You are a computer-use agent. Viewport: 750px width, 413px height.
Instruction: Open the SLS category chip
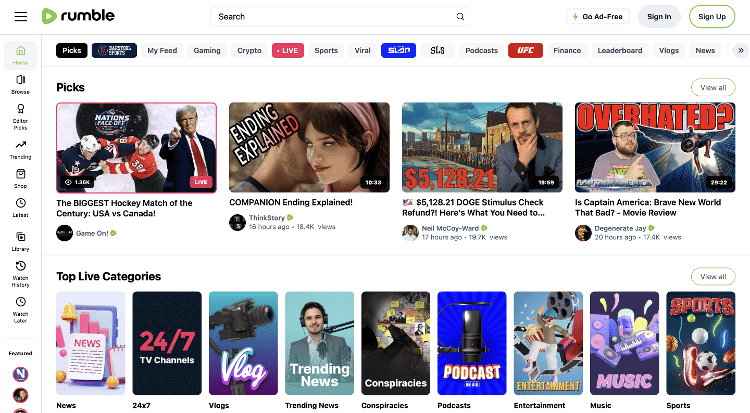point(437,50)
